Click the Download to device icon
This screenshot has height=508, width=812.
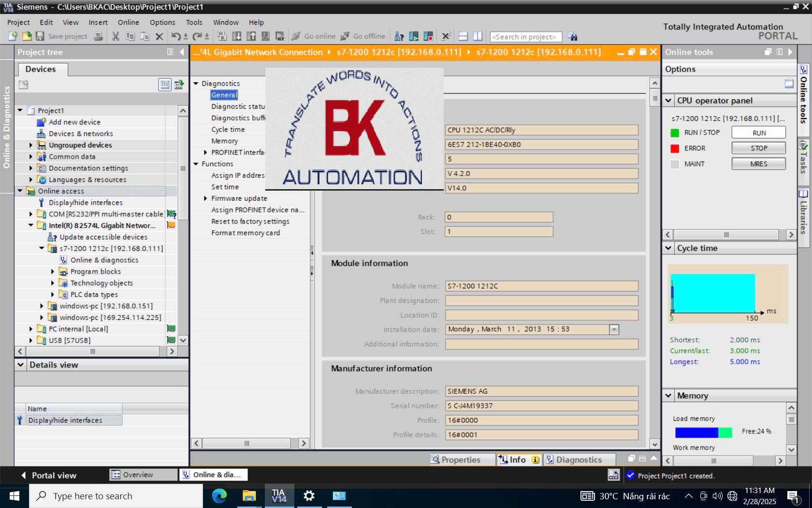click(237, 36)
